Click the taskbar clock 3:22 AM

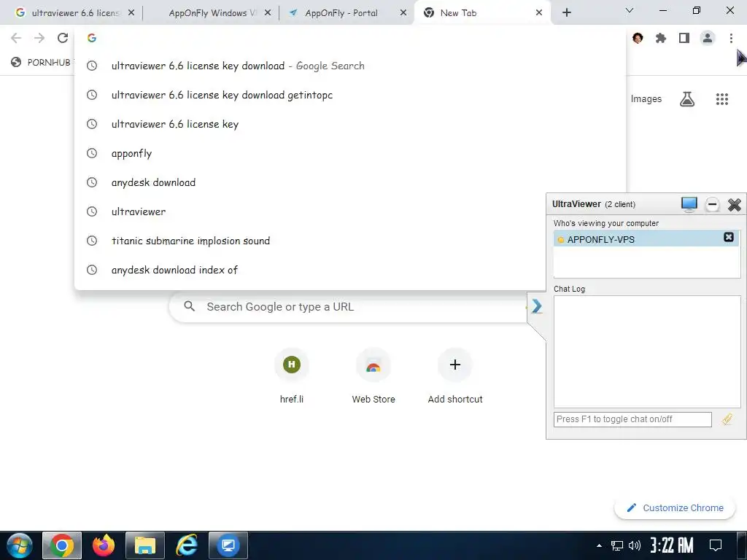[672, 545]
